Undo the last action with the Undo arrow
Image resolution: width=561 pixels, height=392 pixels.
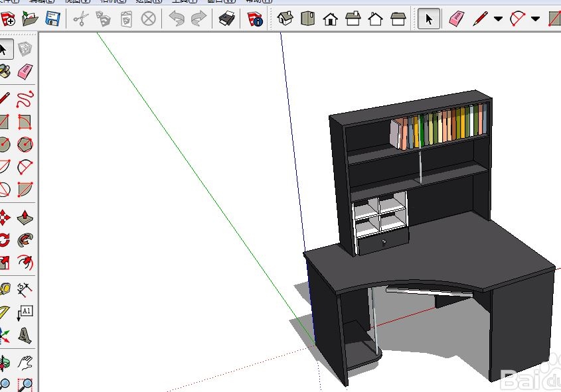pos(177,19)
